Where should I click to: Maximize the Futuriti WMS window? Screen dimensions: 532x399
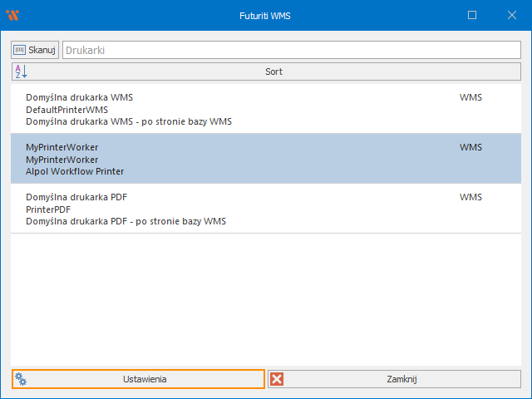coord(472,15)
